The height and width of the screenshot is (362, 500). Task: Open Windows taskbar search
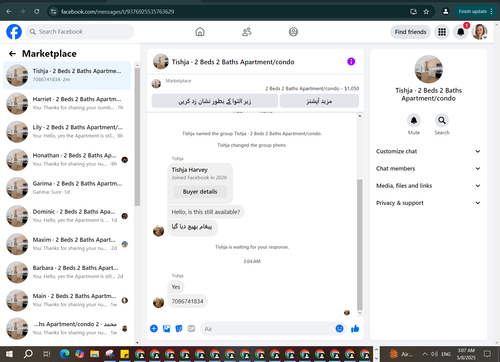[x=29, y=354]
